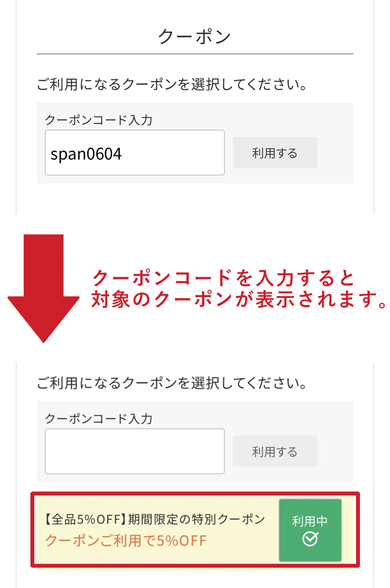Viewport: 390px width, 588px height.
Task: Click red text クーポンコードを入力すると
Action: point(223,278)
